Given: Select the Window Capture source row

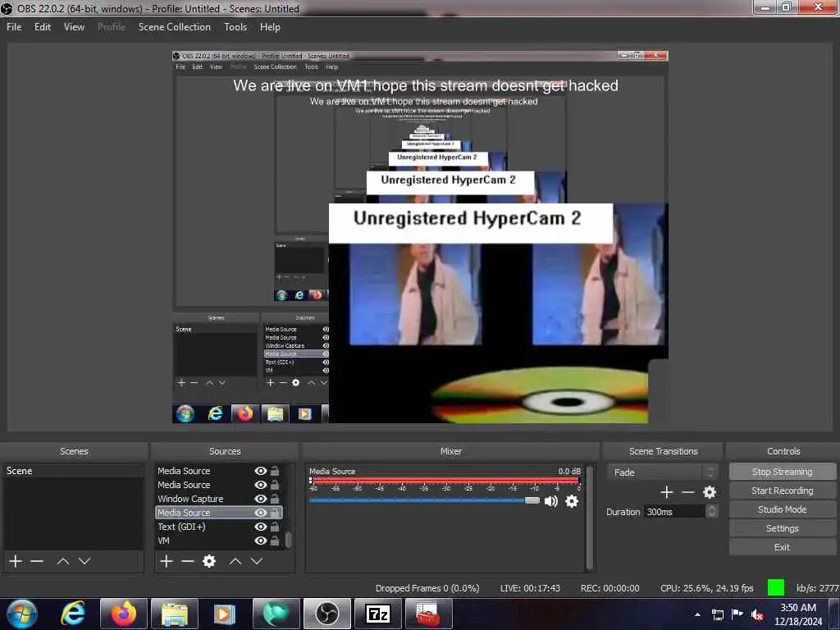Looking at the screenshot, I should click(218, 499).
